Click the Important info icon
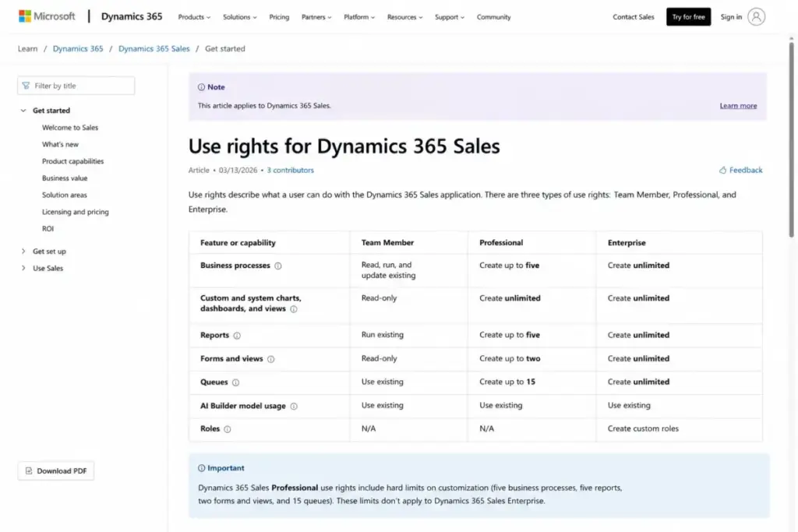This screenshot has height=532, width=798. tap(202, 468)
